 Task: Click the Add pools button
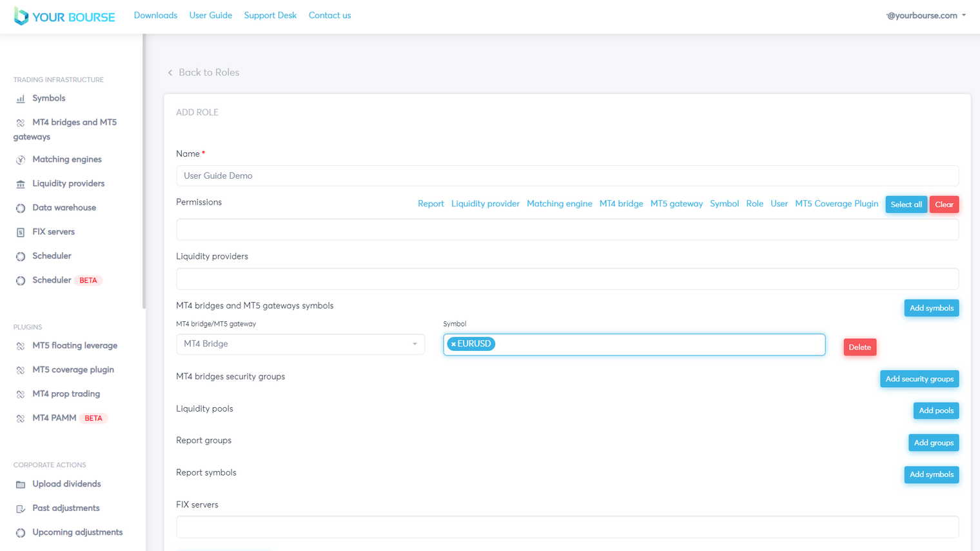tap(936, 411)
